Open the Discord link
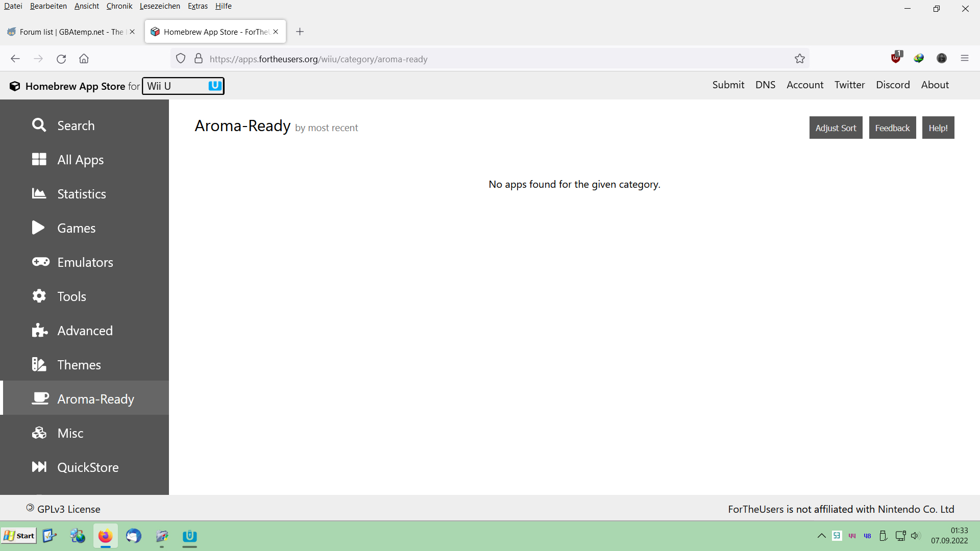 tap(893, 85)
